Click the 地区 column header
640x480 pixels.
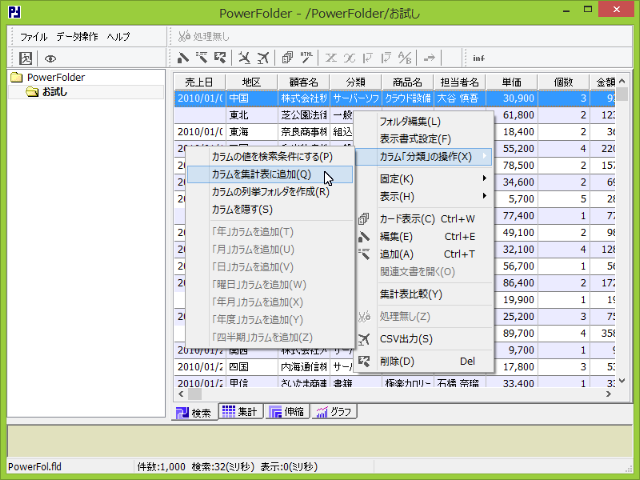252,82
